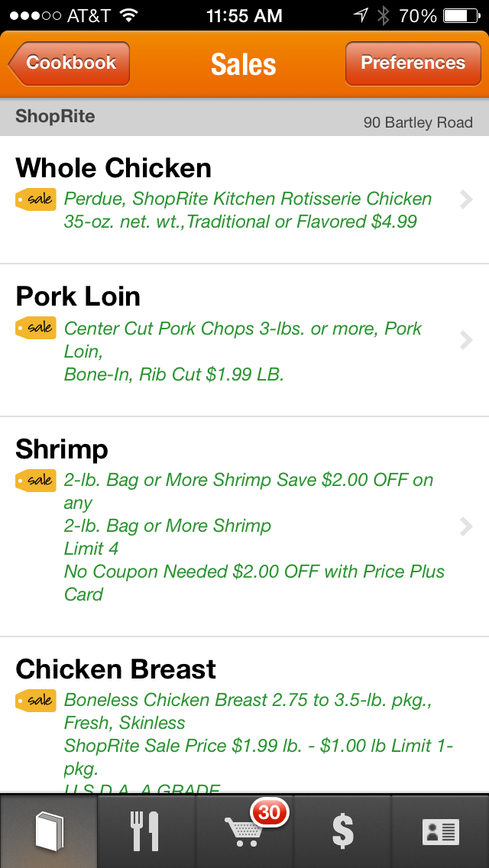Select the Whole Chicken heading

(x=114, y=168)
